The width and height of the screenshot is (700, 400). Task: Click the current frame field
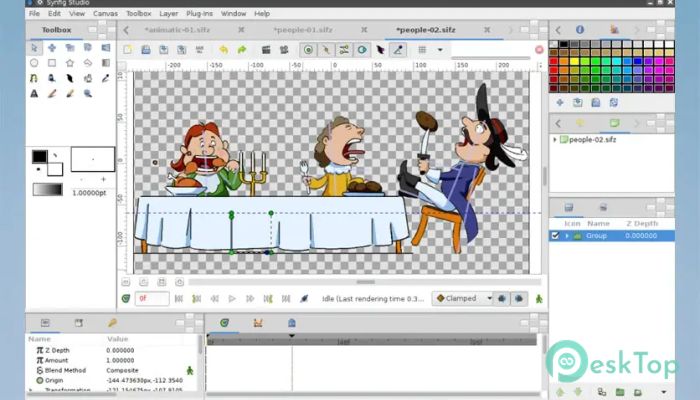[151, 299]
